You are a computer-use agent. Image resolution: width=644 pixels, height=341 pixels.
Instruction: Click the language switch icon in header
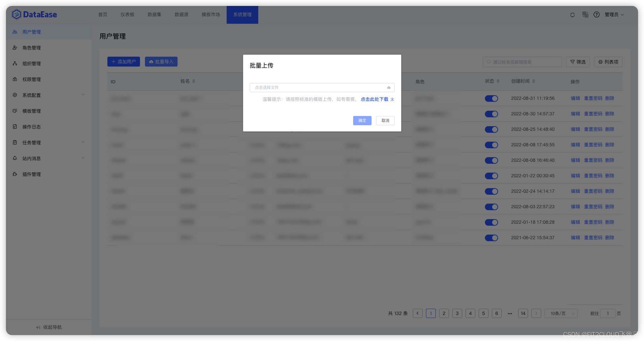coord(585,14)
